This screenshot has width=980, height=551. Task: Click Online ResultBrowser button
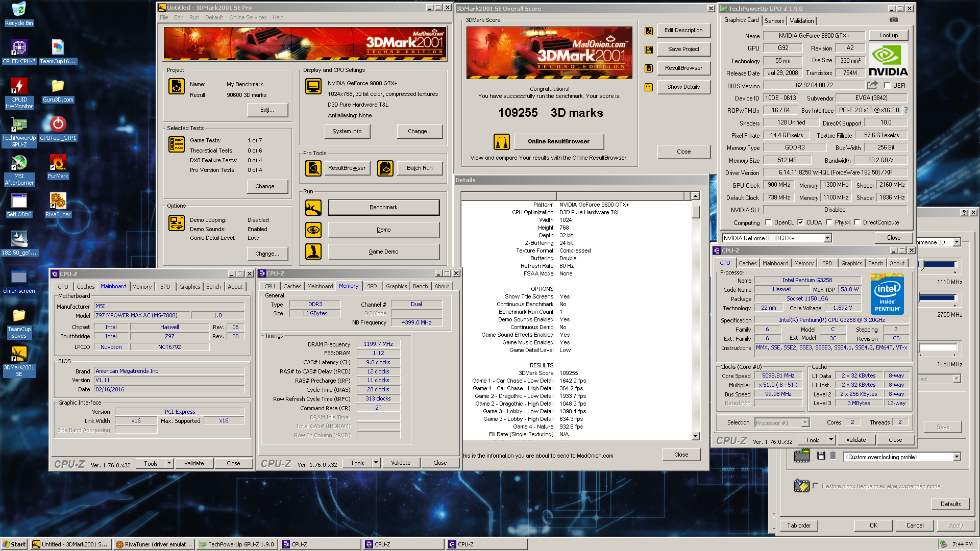(558, 141)
